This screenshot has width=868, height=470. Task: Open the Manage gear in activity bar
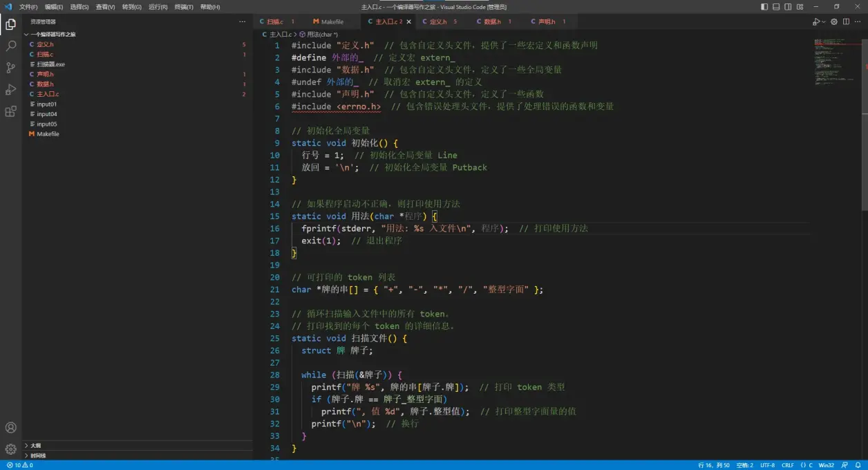(x=10, y=449)
